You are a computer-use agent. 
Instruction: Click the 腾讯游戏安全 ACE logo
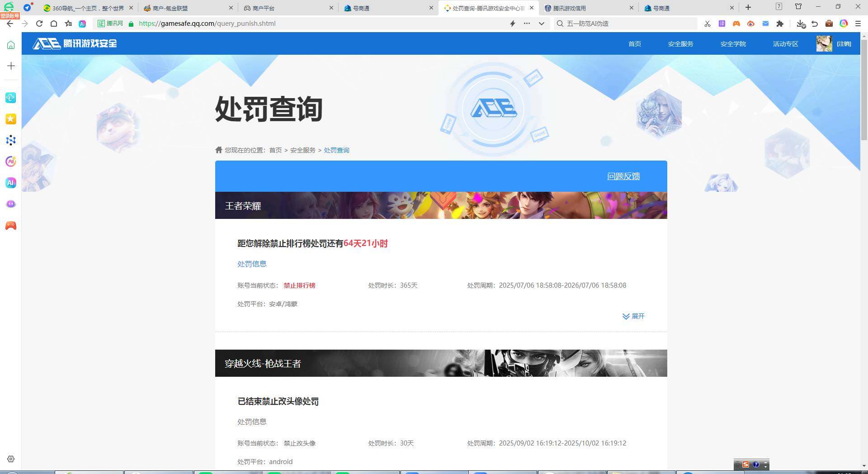75,43
